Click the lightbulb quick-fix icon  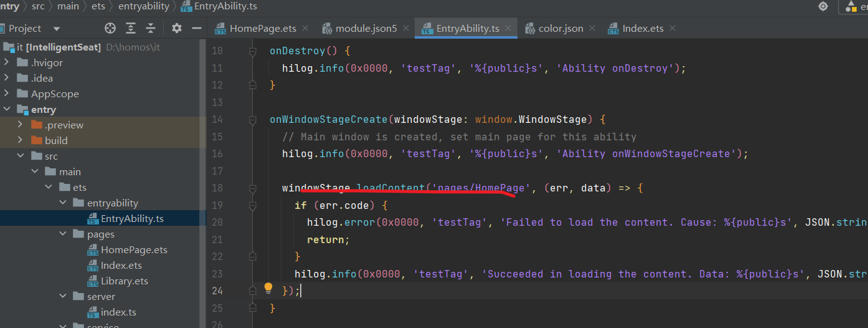tap(268, 288)
